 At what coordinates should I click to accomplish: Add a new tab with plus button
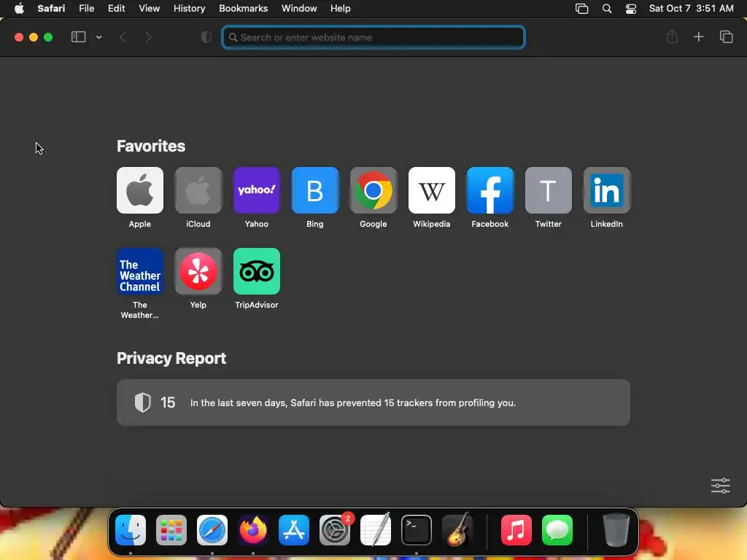click(698, 36)
